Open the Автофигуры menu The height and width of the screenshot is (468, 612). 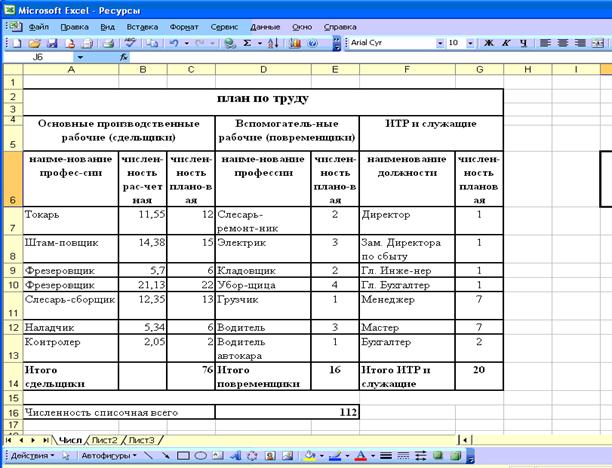point(109,456)
